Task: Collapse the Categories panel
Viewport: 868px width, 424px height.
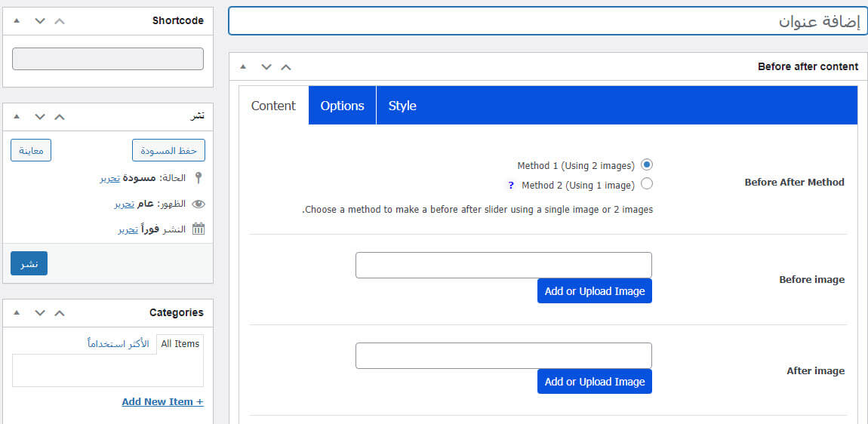Action: [17, 312]
